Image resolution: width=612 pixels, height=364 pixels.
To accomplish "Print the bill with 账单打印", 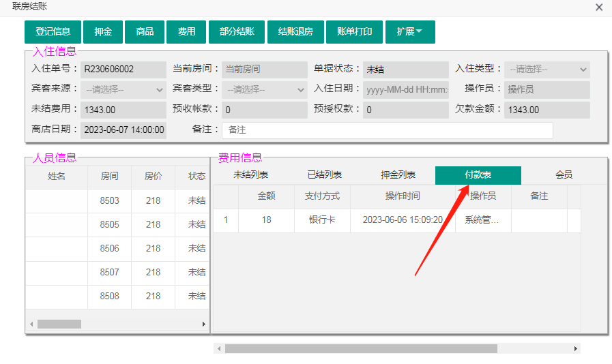I will [355, 32].
